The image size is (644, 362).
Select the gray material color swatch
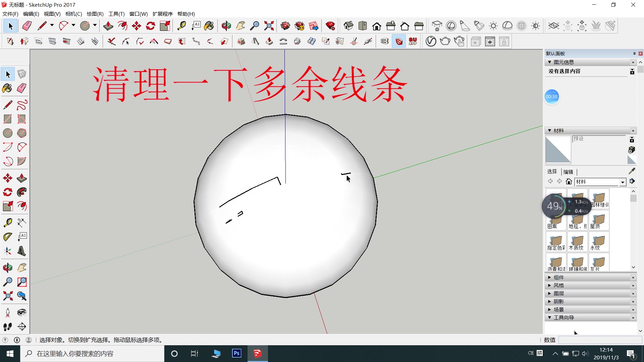[558, 149]
